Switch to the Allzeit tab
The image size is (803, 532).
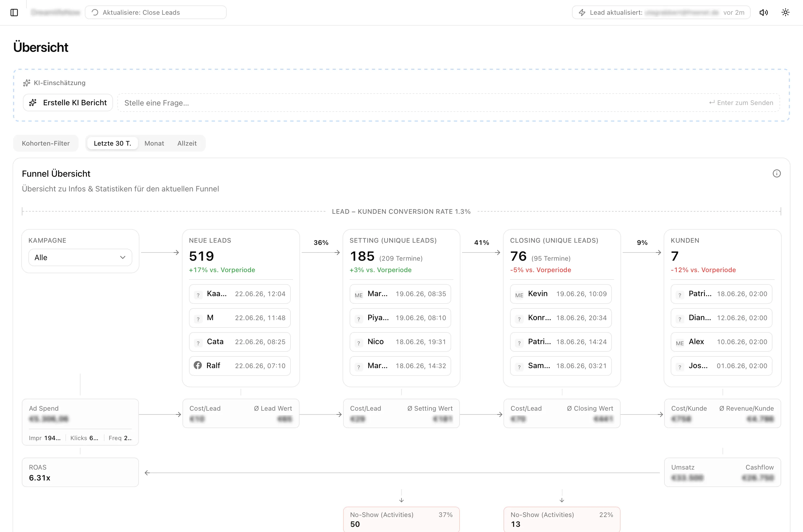(187, 143)
